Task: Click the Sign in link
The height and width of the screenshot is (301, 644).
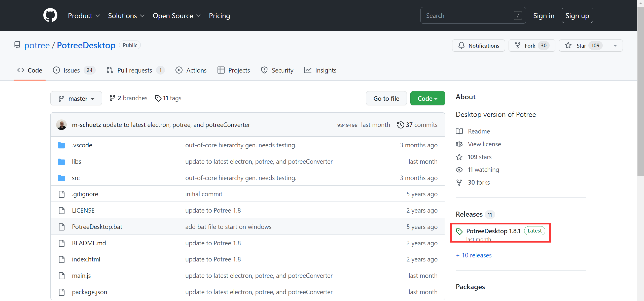Action: click(544, 16)
